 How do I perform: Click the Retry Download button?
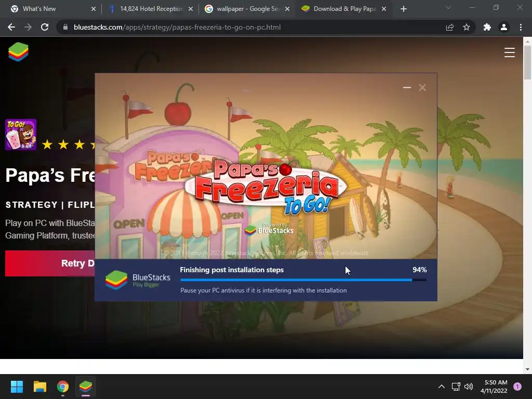tap(50, 263)
